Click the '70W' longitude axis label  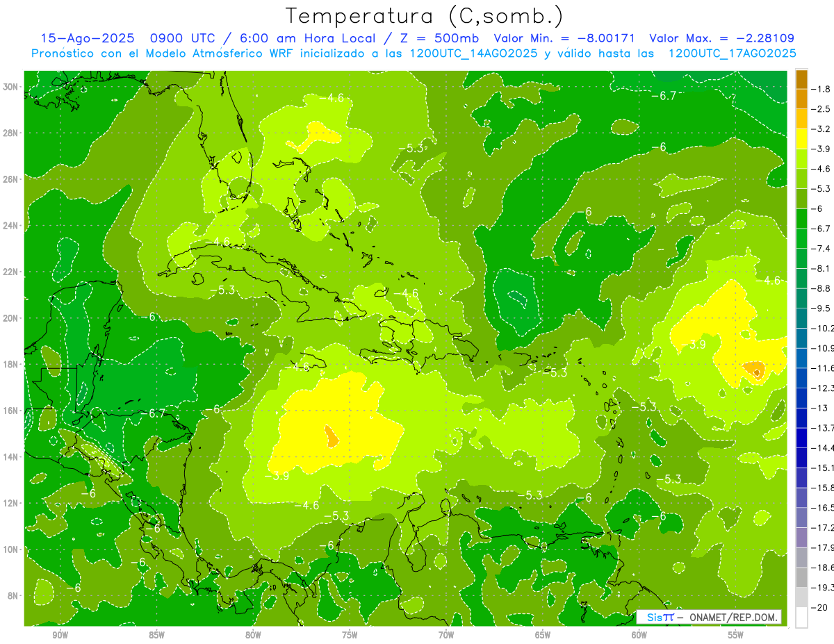point(446,635)
